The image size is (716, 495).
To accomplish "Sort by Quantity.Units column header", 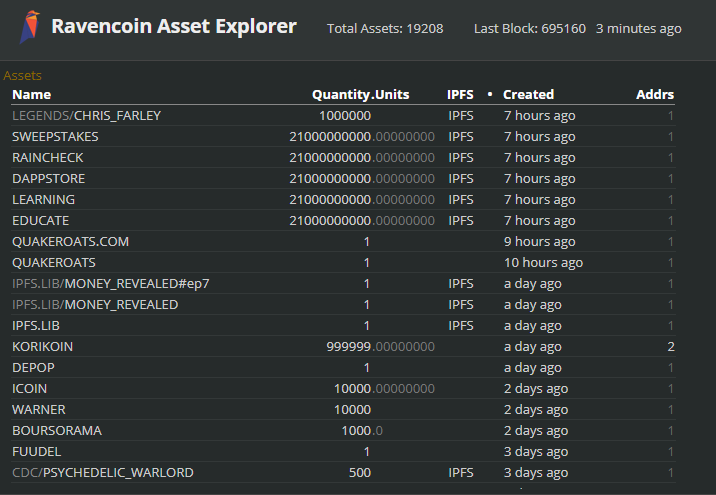I will [x=360, y=94].
